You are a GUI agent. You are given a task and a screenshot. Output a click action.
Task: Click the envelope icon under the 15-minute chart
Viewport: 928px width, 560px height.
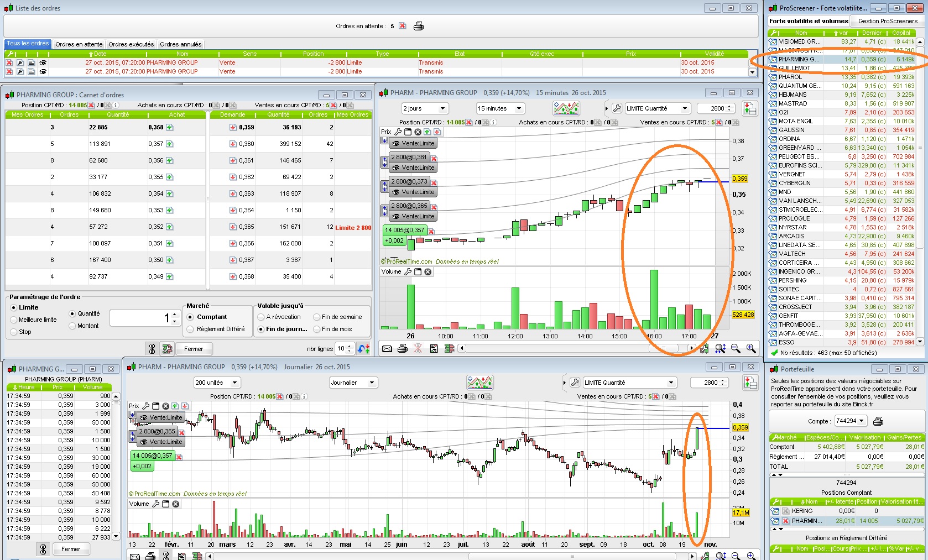coord(387,348)
